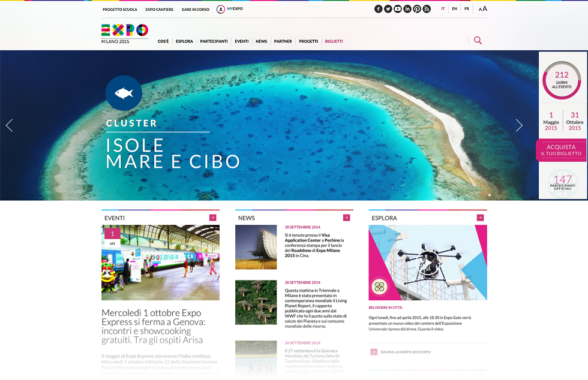The height and width of the screenshot is (380, 588).
Task: Click the fish cluster icon on the banner
Action: [x=124, y=93]
